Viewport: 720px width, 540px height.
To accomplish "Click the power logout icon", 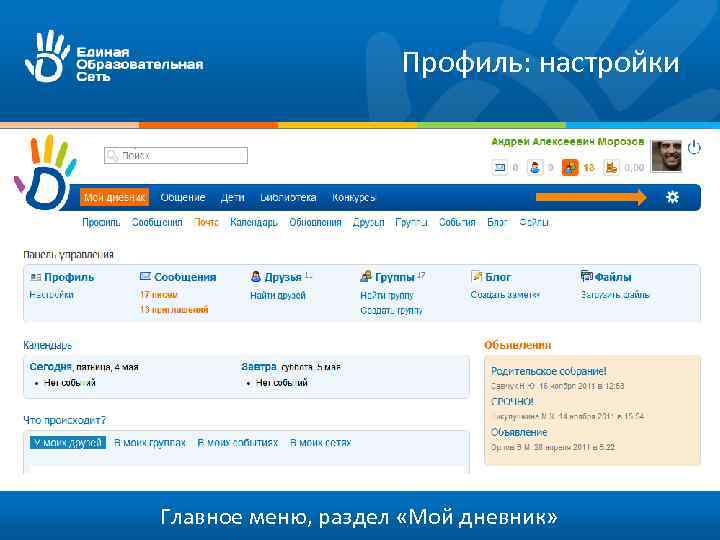I will tap(694, 147).
